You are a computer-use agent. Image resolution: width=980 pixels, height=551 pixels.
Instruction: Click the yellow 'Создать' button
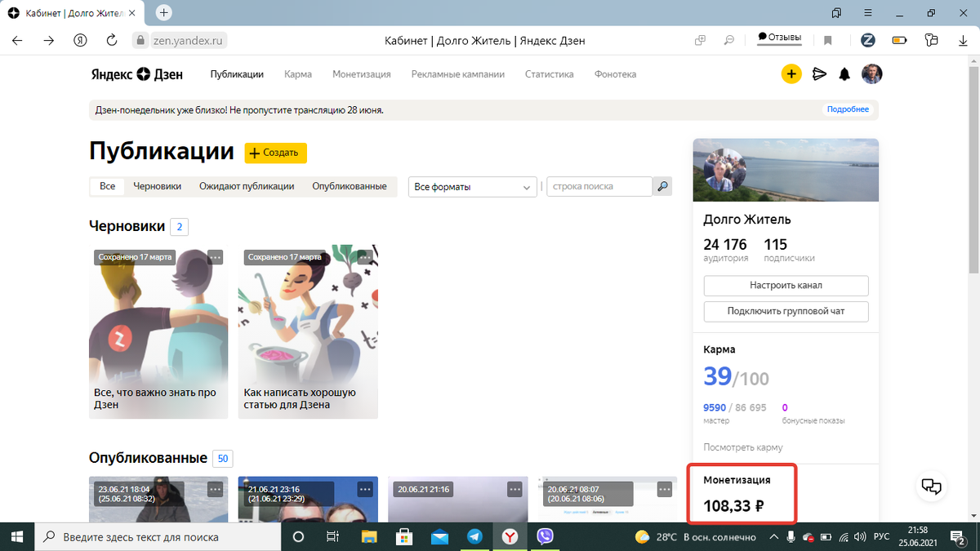tap(276, 153)
